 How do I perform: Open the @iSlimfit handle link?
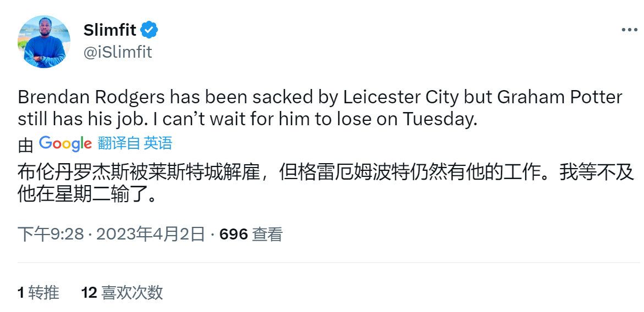pyautogui.click(x=118, y=52)
